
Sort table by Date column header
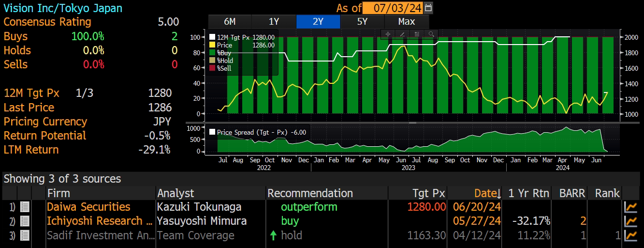[487, 193]
